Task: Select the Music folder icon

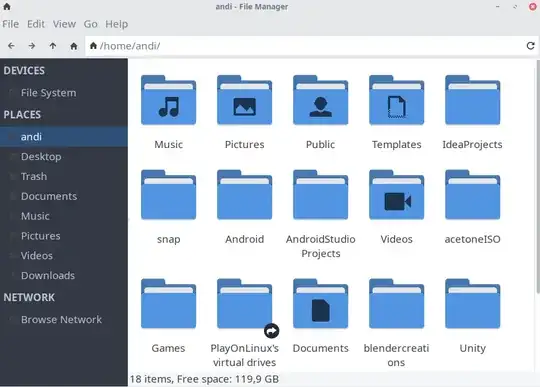Action: coord(168,100)
